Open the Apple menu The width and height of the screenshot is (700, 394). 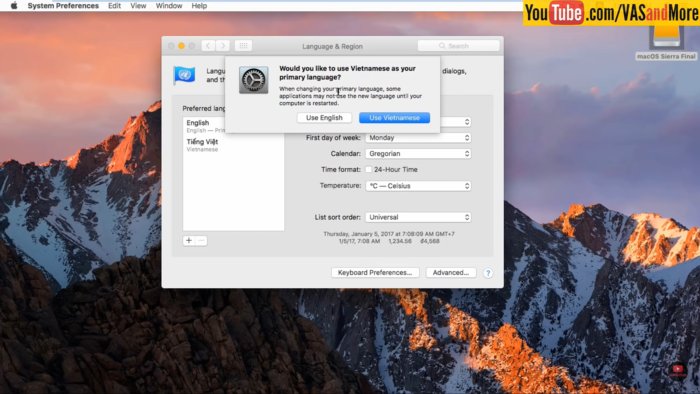click(x=14, y=6)
